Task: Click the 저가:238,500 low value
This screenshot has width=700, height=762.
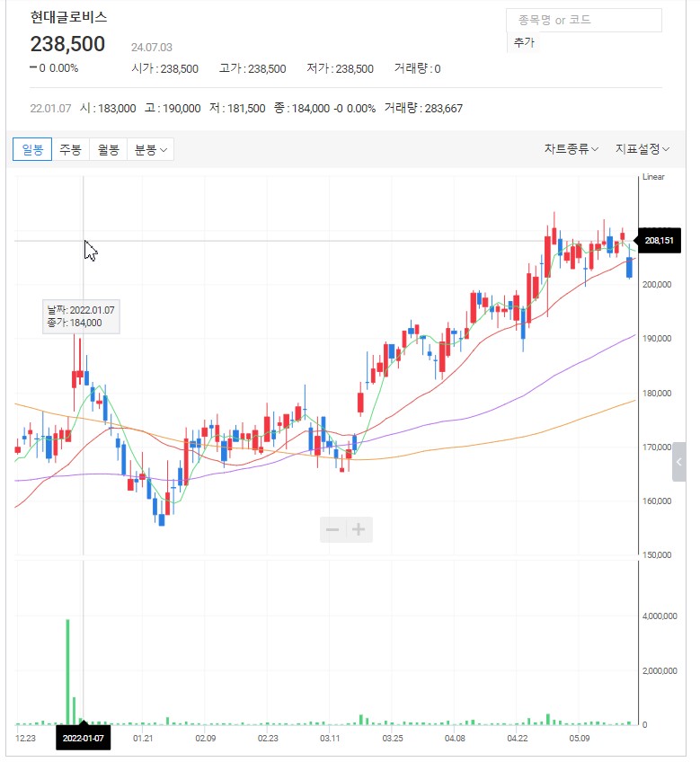Action: coord(340,68)
